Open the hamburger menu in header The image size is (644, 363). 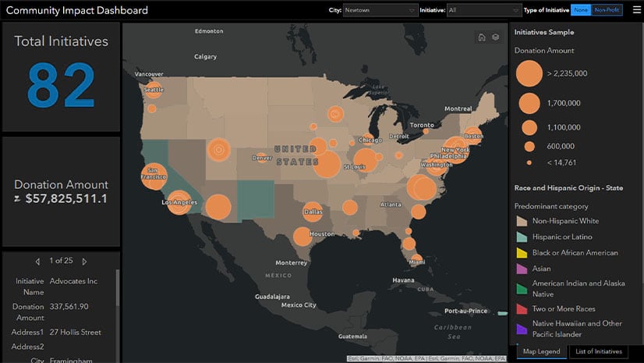pos(636,10)
